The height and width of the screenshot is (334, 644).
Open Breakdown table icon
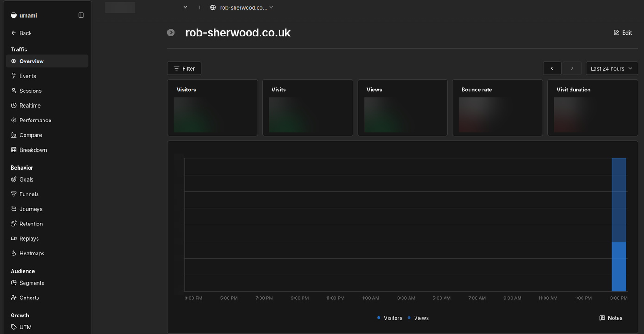(x=14, y=150)
